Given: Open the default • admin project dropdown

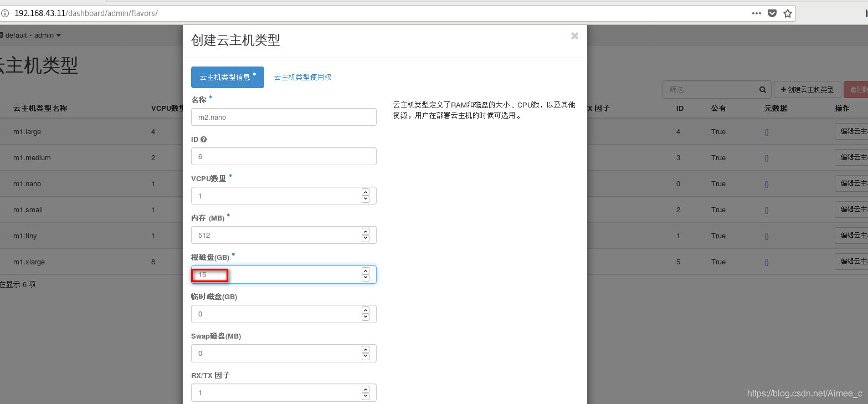Looking at the screenshot, I should point(30,35).
